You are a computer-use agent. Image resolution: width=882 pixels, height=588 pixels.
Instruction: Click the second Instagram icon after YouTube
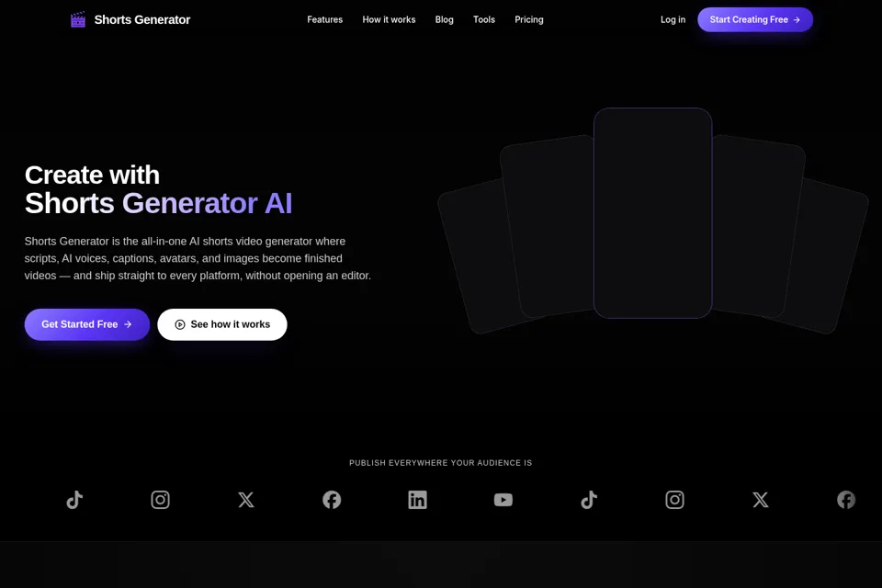[675, 500]
